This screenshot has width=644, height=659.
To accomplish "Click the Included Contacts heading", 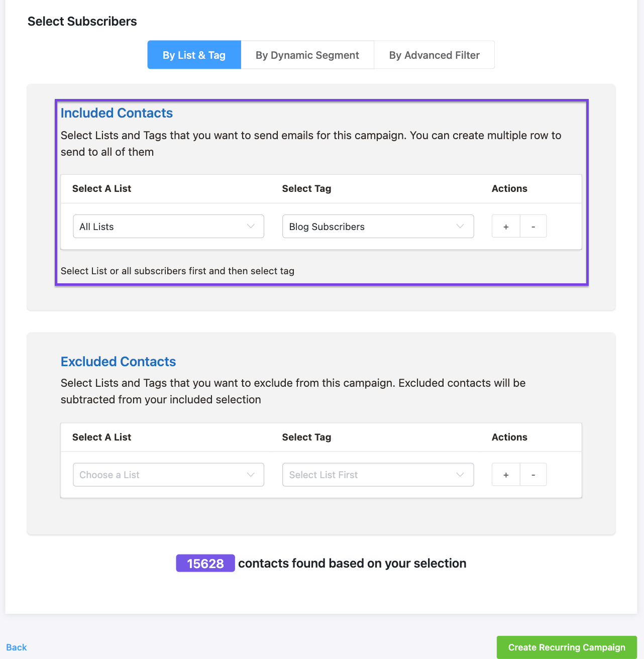I will click(117, 113).
